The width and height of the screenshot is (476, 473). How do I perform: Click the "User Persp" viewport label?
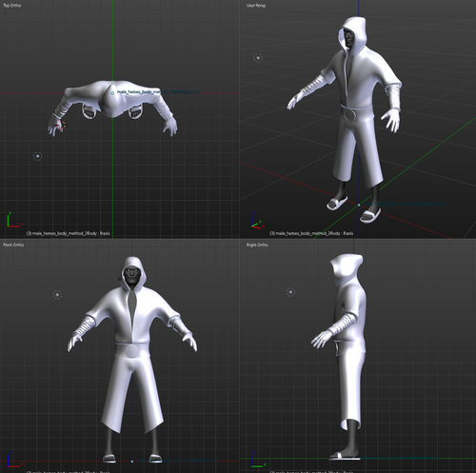click(256, 6)
